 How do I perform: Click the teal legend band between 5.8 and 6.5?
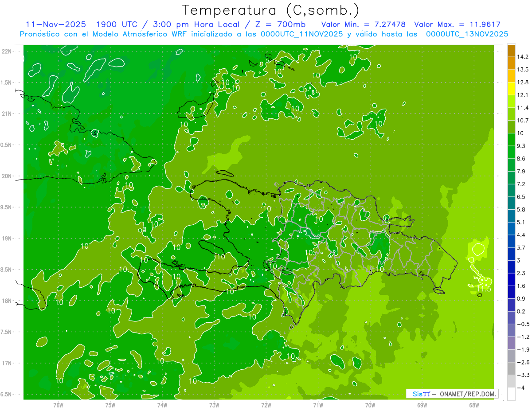pyautogui.click(x=511, y=203)
